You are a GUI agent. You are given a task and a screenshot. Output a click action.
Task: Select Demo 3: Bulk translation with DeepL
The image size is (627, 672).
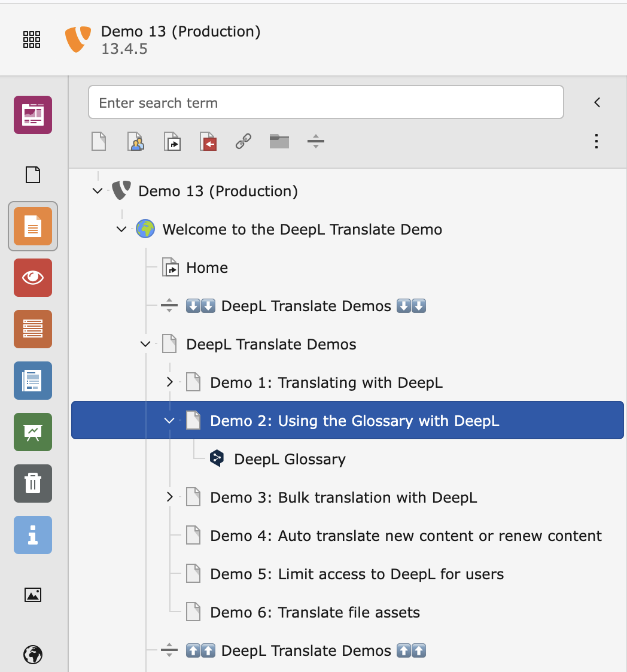tap(344, 498)
